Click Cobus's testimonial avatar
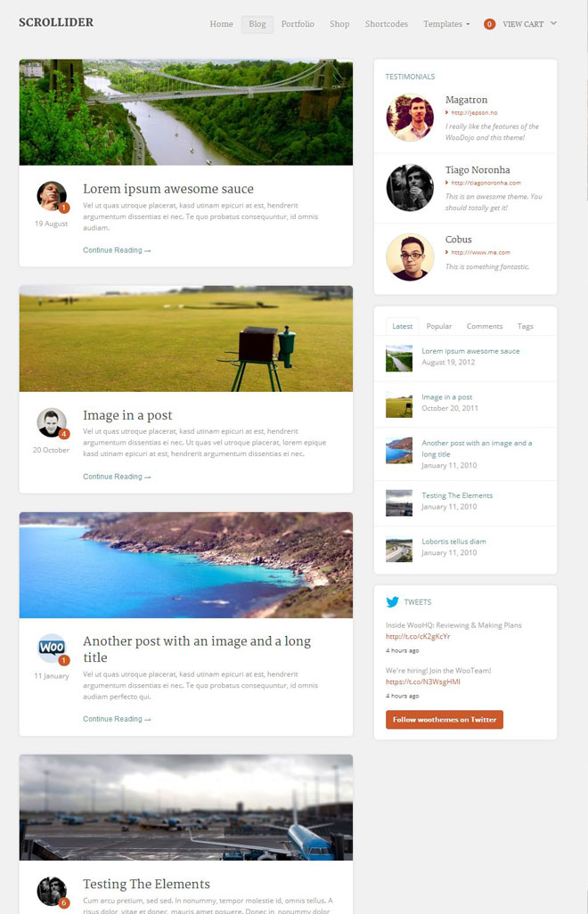The height and width of the screenshot is (914, 588). point(410,257)
